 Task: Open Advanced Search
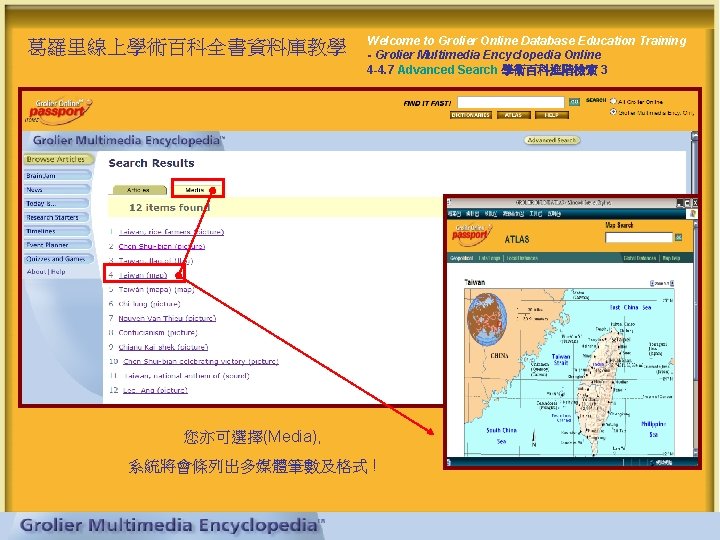click(x=552, y=140)
